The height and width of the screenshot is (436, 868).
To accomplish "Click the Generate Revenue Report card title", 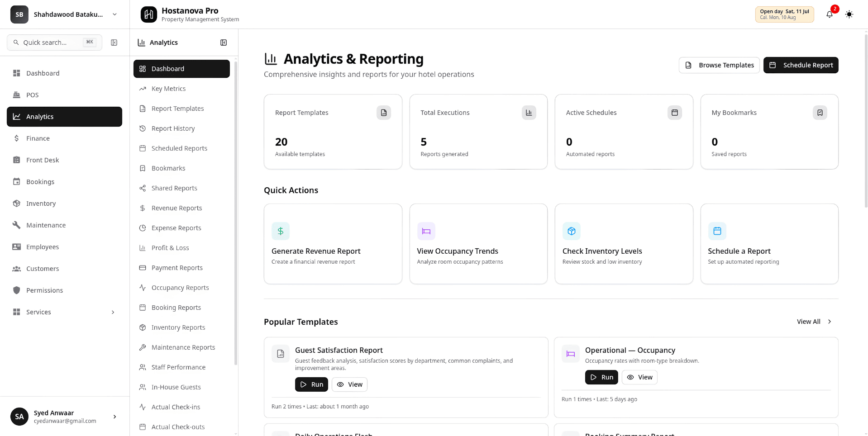I will (316, 251).
